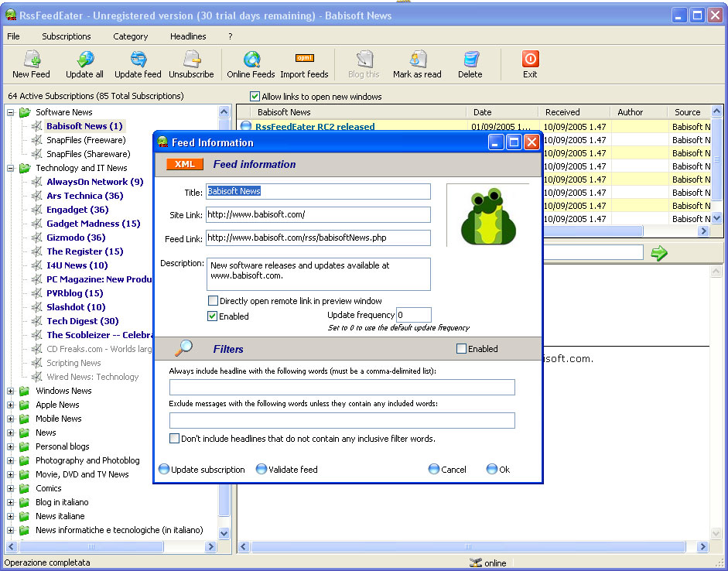Click the Update all globe icon
This screenshot has height=571, width=728.
(85, 60)
